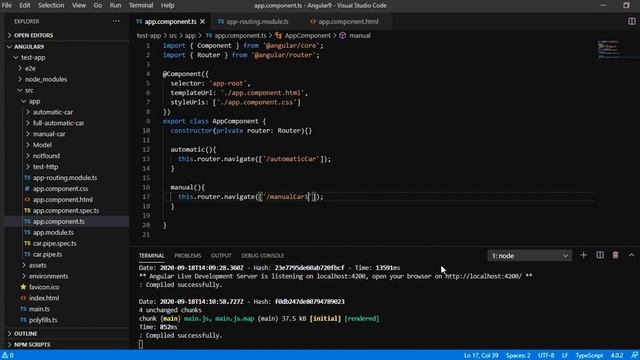Open car.pipe.ts file
The height and width of the screenshot is (360, 640).
48,254
